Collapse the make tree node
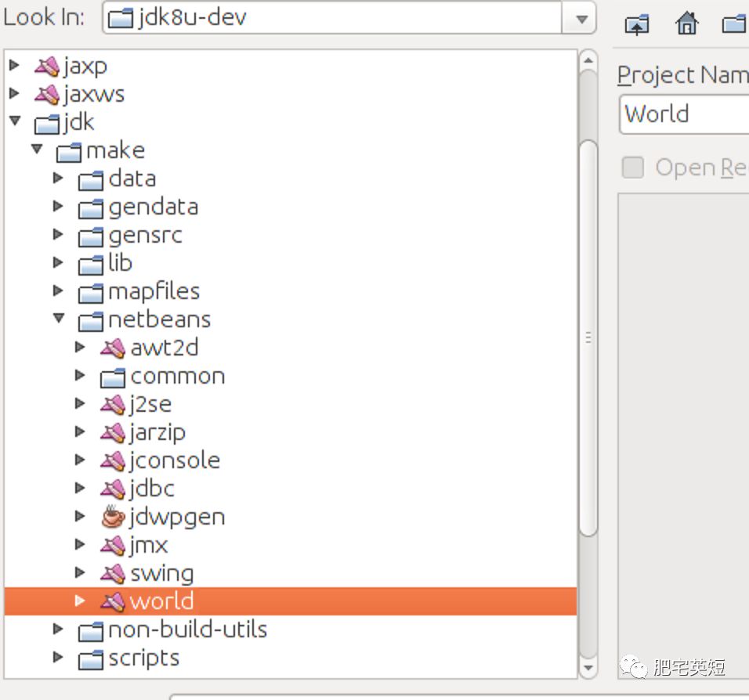This screenshot has width=749, height=700. pyautogui.click(x=38, y=149)
